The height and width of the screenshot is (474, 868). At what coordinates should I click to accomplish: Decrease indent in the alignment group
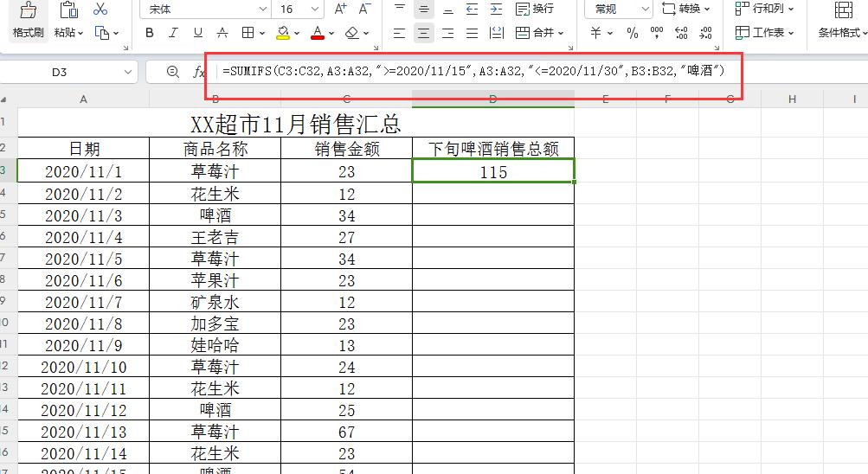click(472, 9)
